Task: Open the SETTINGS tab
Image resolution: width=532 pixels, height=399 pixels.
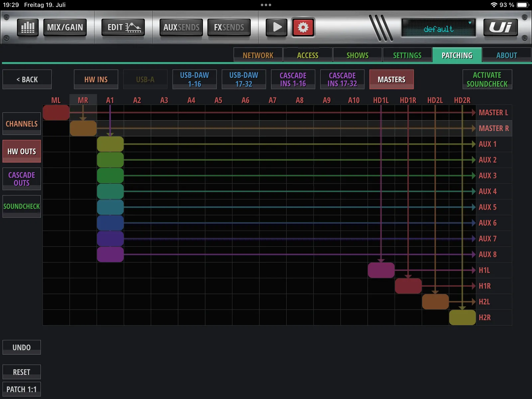Action: point(407,55)
